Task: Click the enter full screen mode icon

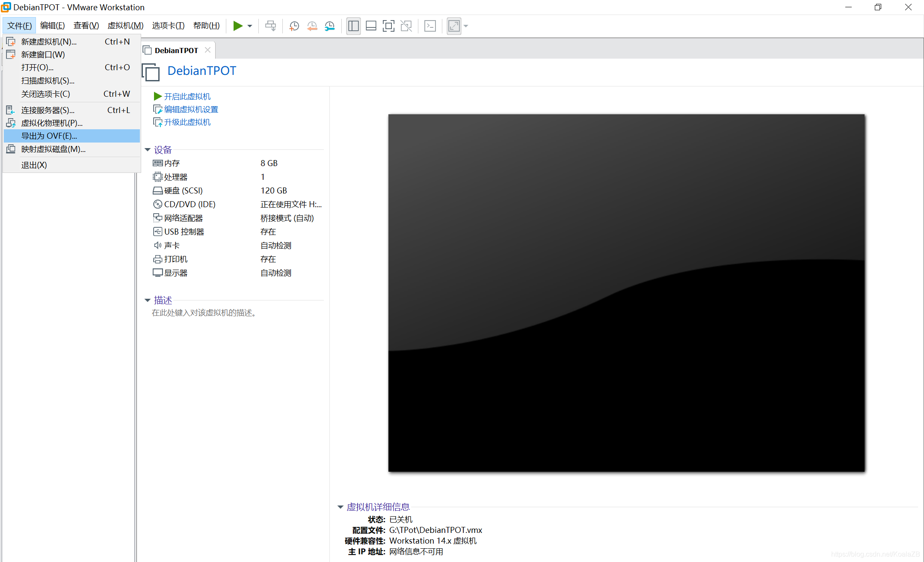Action: [x=388, y=26]
